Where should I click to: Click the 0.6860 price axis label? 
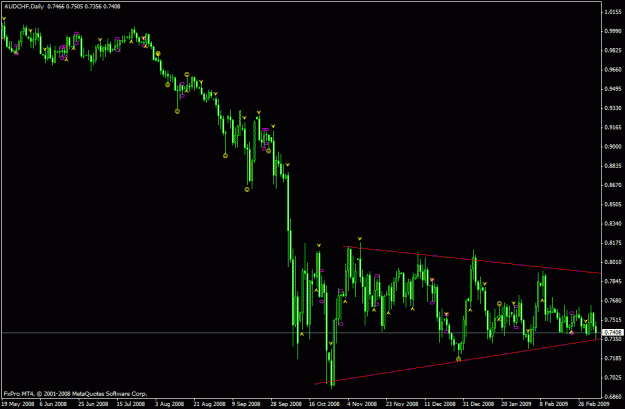(x=613, y=397)
